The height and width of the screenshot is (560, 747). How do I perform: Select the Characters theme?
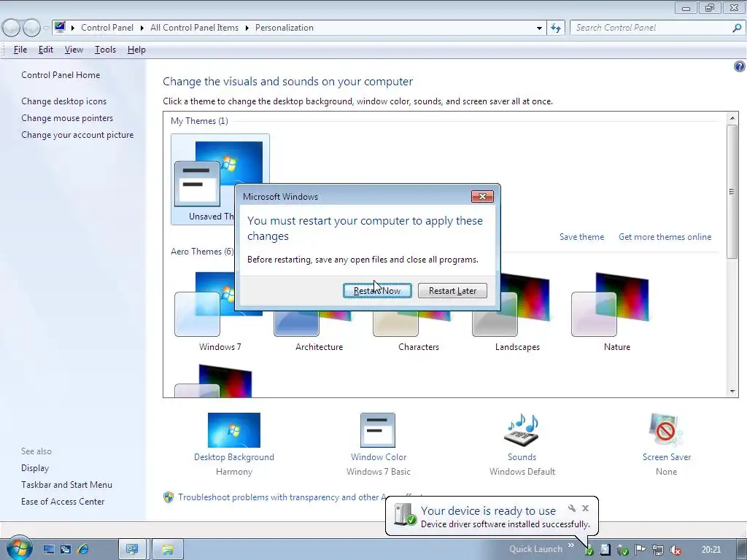[x=418, y=330]
